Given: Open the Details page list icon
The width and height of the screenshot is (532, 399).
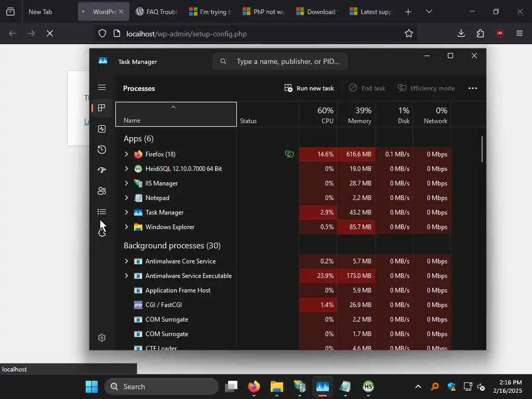Looking at the screenshot, I should pos(102,212).
